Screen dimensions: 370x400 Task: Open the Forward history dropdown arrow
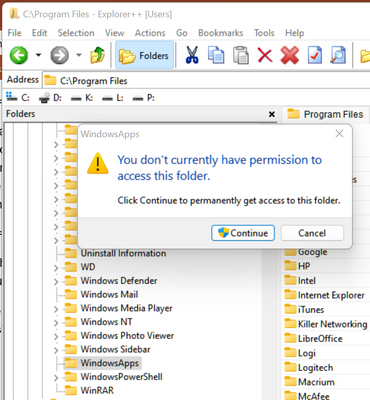[x=79, y=55]
